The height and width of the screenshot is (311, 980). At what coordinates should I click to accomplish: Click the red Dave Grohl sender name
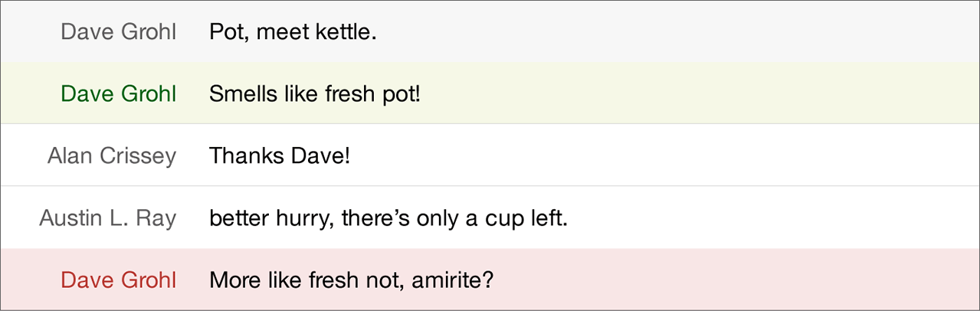[x=118, y=280]
